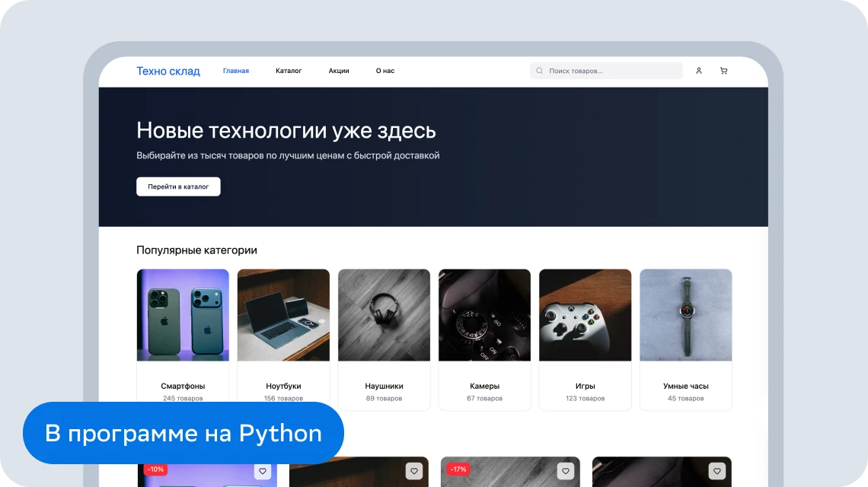Choose the Игры gamepad thumbnail
The width and height of the screenshot is (868, 487).
point(585,315)
